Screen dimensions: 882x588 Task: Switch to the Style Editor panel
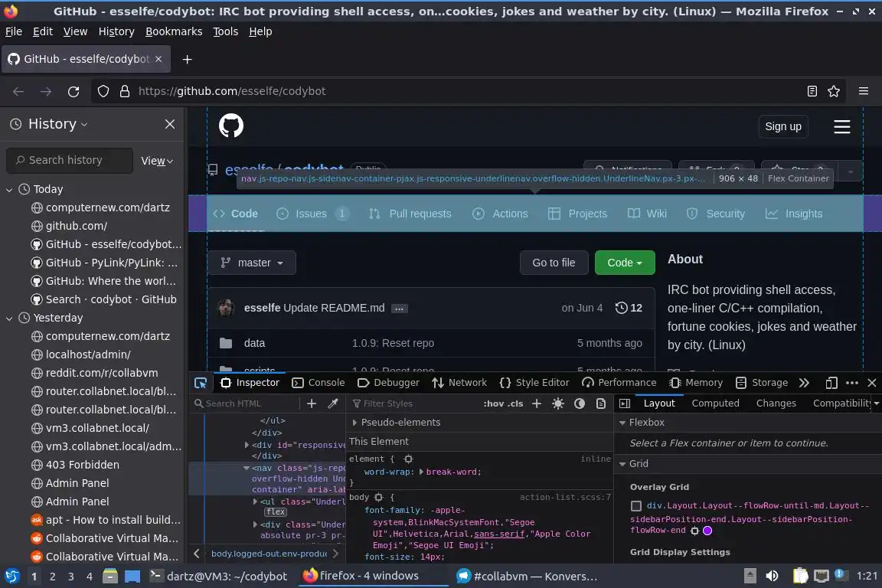click(x=534, y=383)
